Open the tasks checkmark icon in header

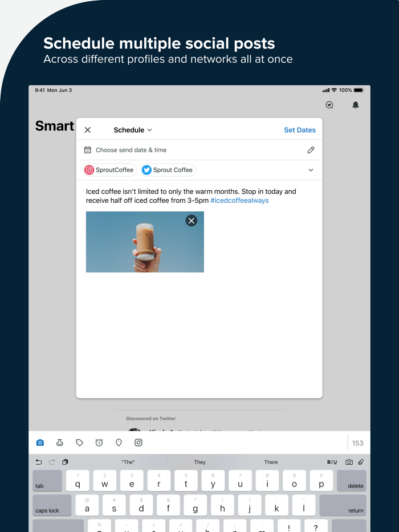(329, 105)
